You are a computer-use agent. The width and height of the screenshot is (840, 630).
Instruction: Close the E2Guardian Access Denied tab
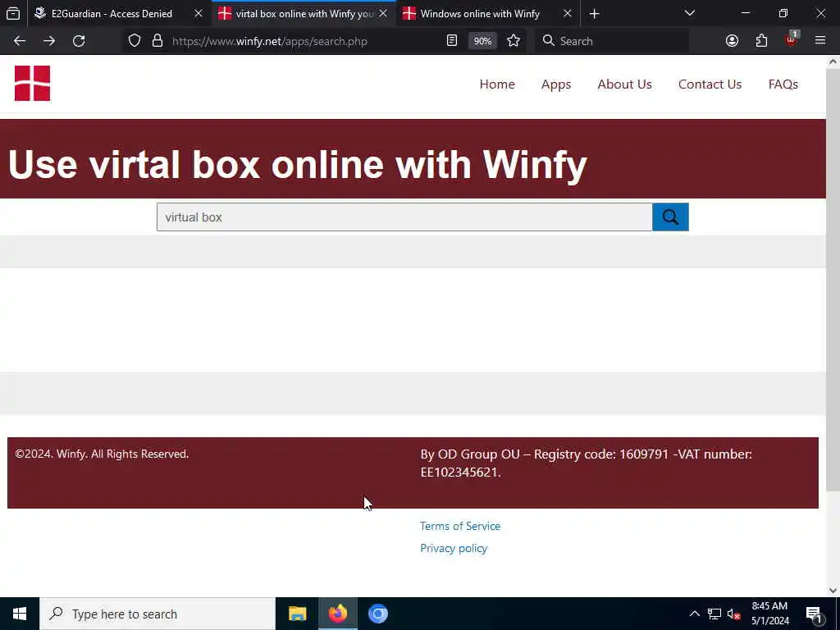[x=199, y=13]
